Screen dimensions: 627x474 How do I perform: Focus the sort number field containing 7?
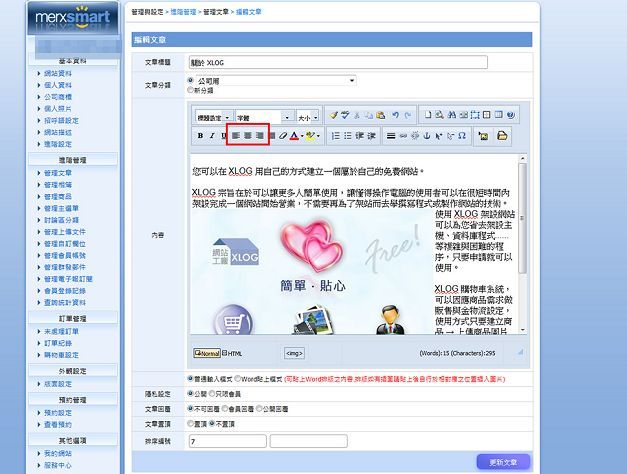228,441
